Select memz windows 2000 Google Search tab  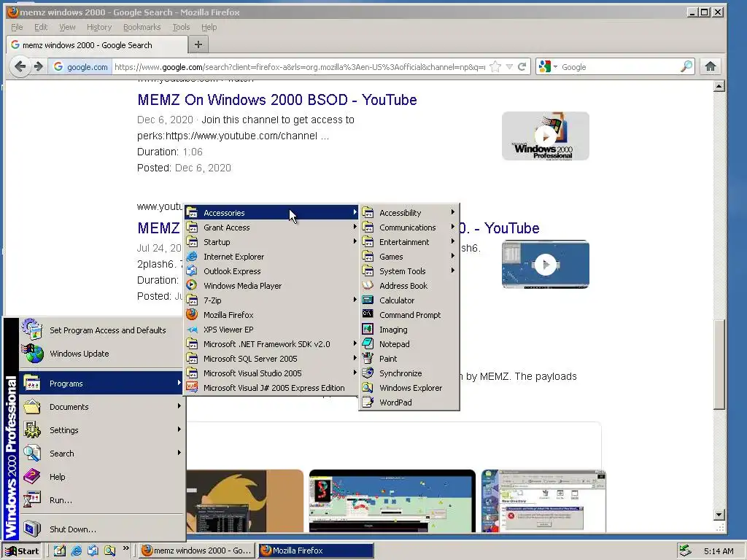click(x=97, y=44)
